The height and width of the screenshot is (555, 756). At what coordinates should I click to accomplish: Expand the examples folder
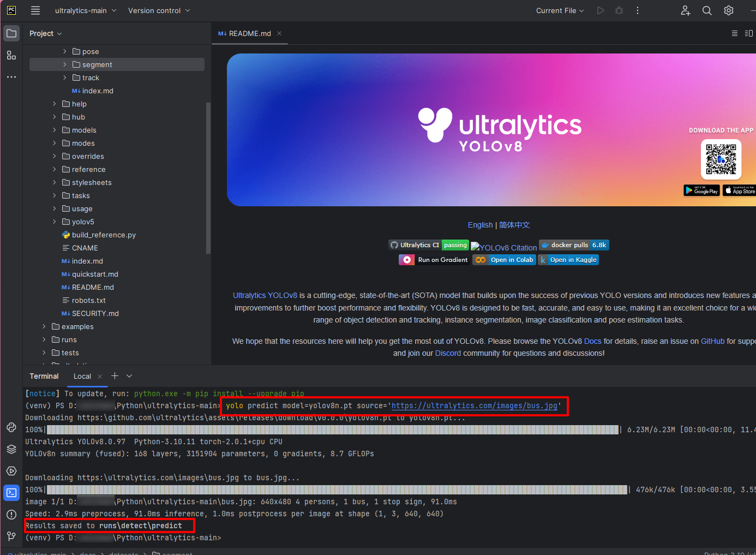(44, 326)
